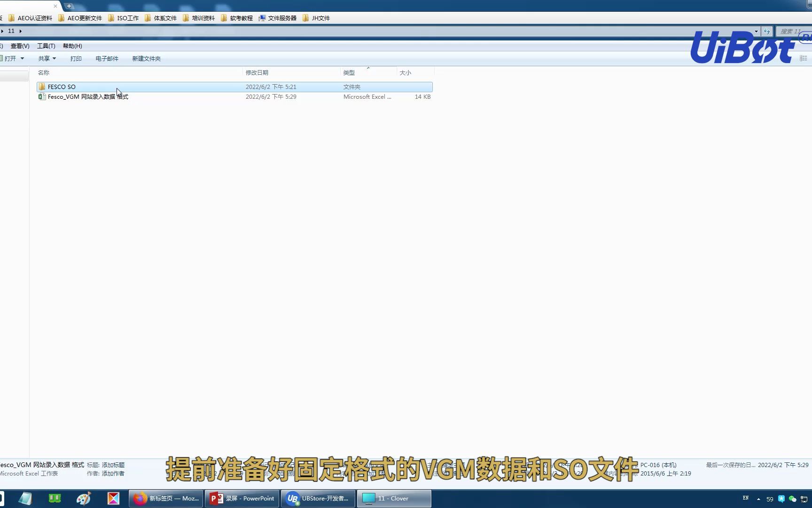Select the Fesco_VGM 网站录入数据 格式 filename
The image size is (812, 508).
[x=88, y=96]
